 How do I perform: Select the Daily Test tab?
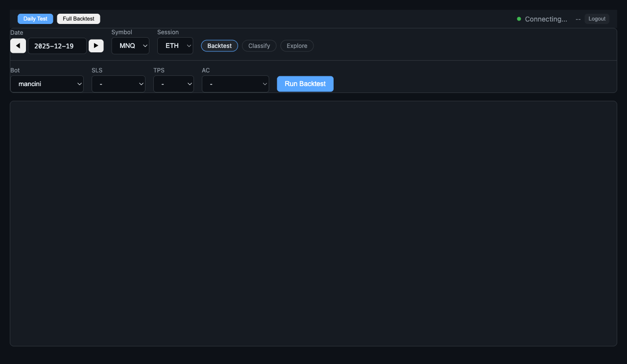[x=35, y=19]
